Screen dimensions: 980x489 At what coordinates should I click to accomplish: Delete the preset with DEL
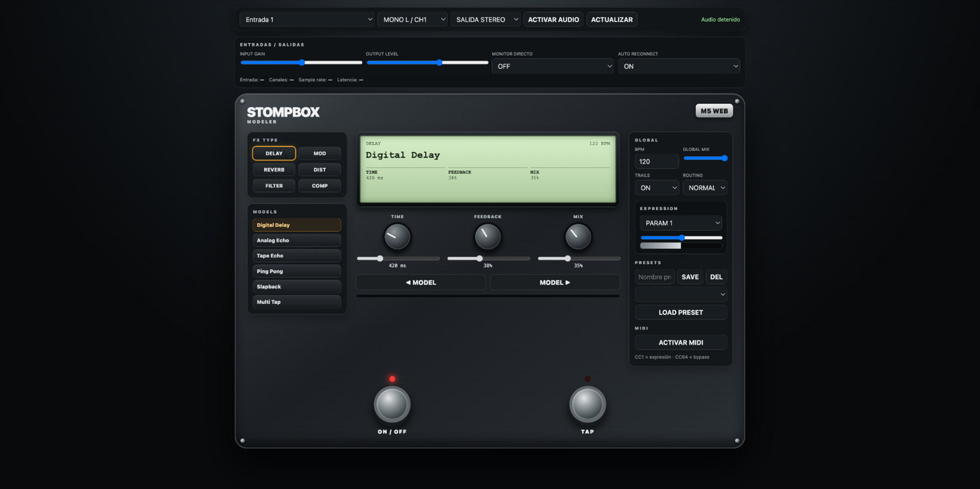[717, 277]
